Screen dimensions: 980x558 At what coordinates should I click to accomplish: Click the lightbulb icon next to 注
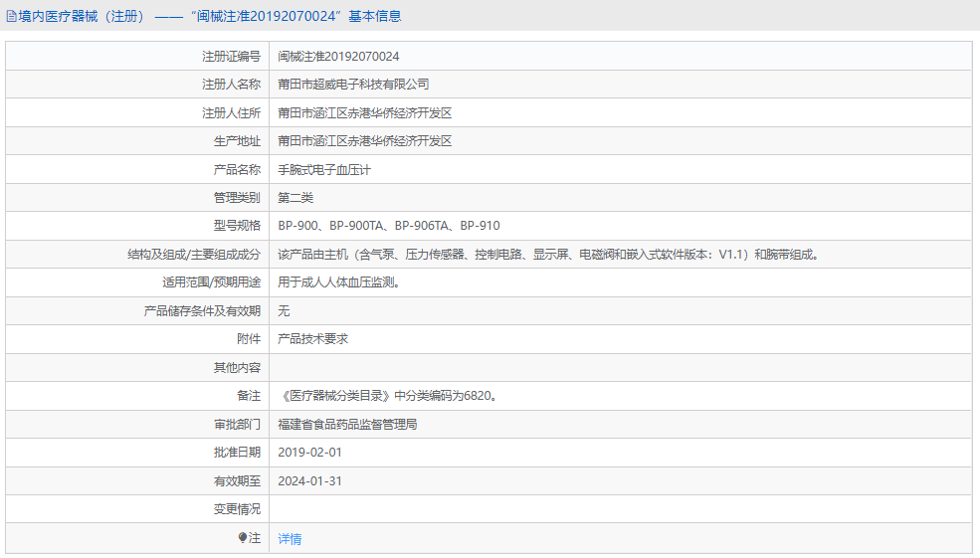[242, 538]
